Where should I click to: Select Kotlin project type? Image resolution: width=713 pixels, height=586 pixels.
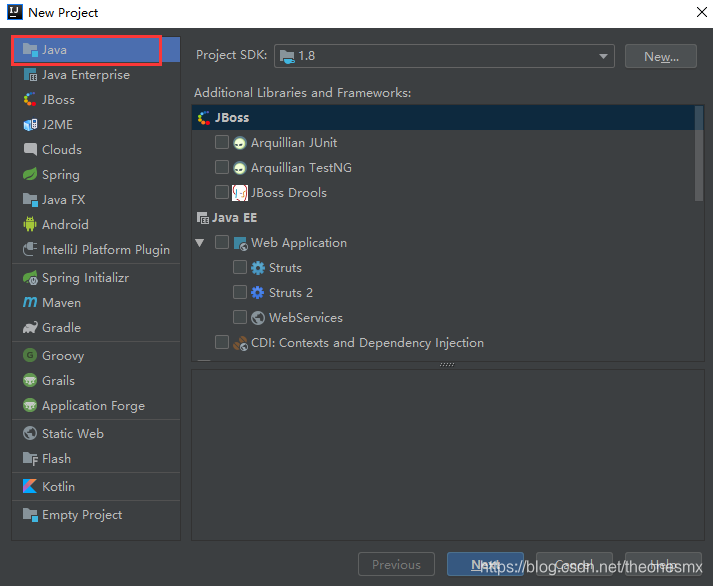(x=96, y=486)
